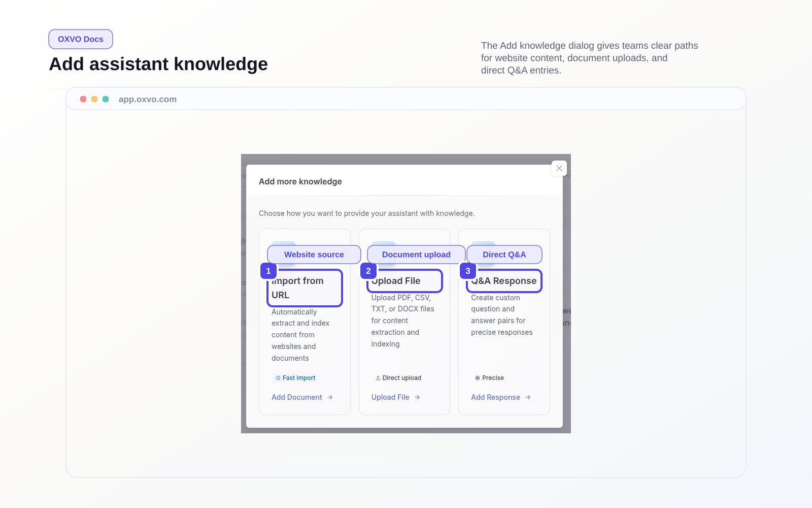
Task: Click the Add Document link
Action: point(302,397)
